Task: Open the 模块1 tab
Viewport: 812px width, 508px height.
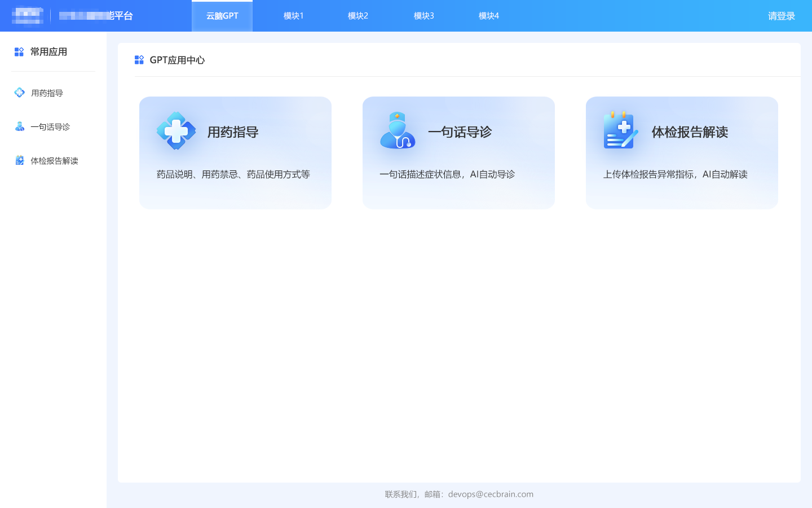Action: (x=293, y=16)
